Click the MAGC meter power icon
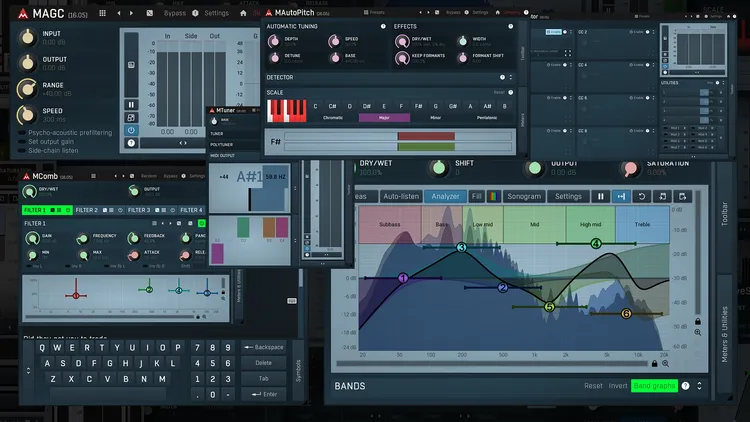The image size is (750, 422). click(x=131, y=130)
